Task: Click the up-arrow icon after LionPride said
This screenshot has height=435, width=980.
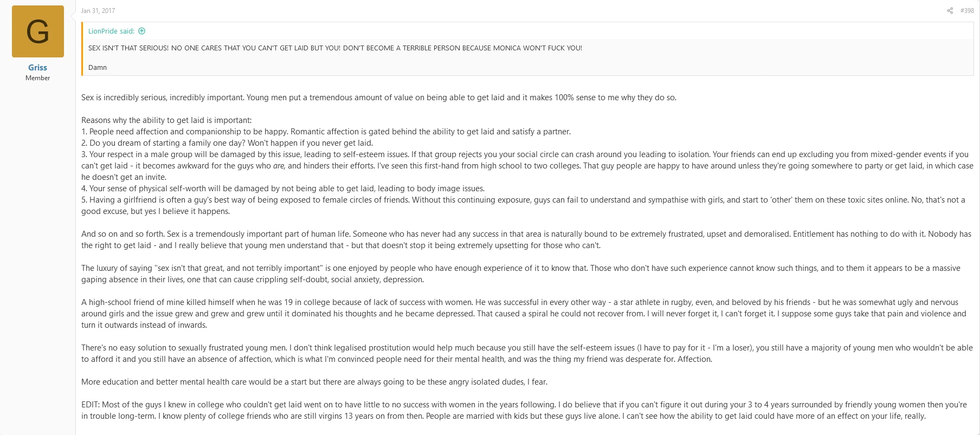Action: 142,31
